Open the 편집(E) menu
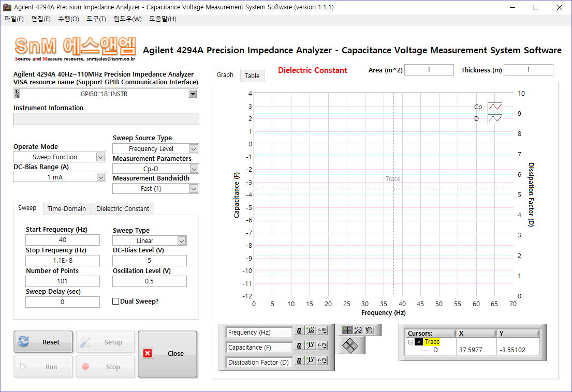Image resolution: width=572 pixels, height=392 pixels. 41,19
